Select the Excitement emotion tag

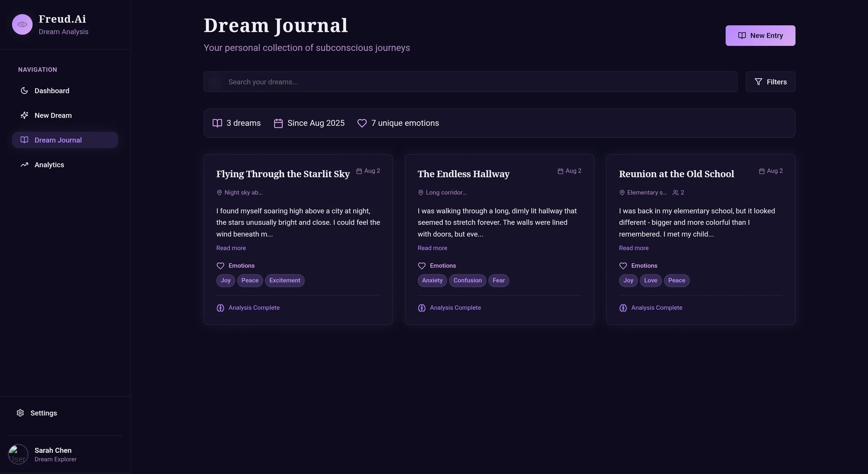tap(284, 280)
